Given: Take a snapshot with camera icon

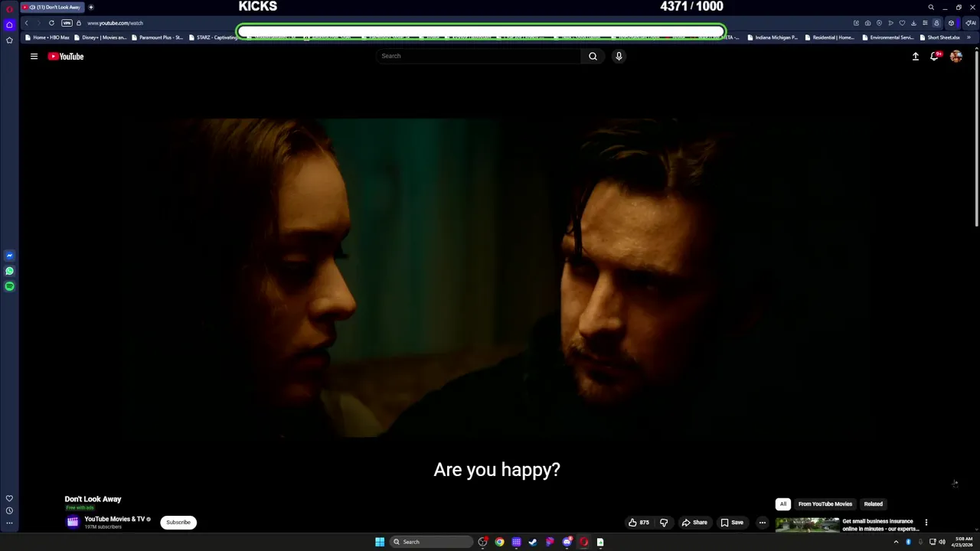Looking at the screenshot, I should [867, 23].
